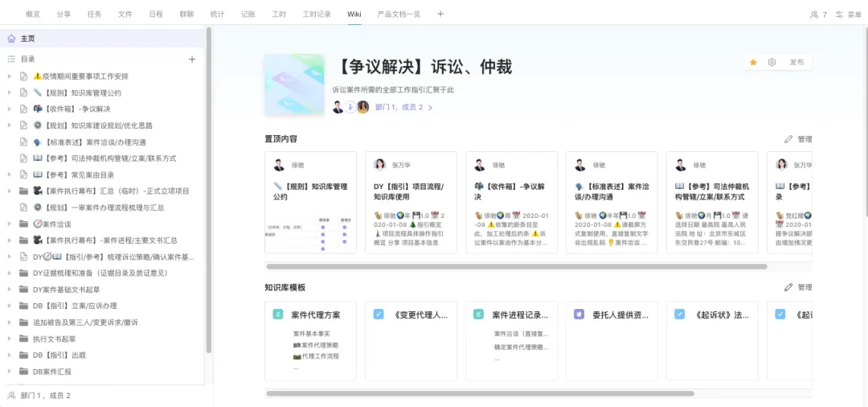The width and height of the screenshot is (868, 407).
Task: Add a new tab with plus icon
Action: tap(440, 14)
